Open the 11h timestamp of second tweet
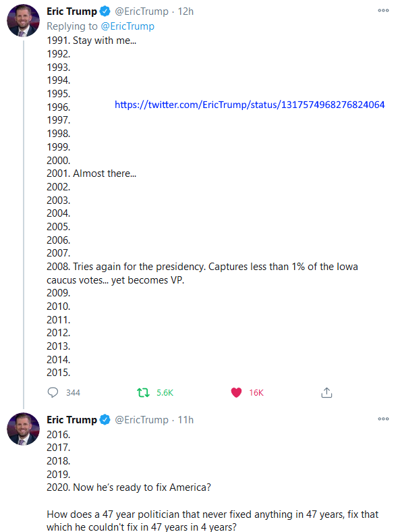Image resolution: width=398 pixels, height=532 pixels. tap(186, 420)
